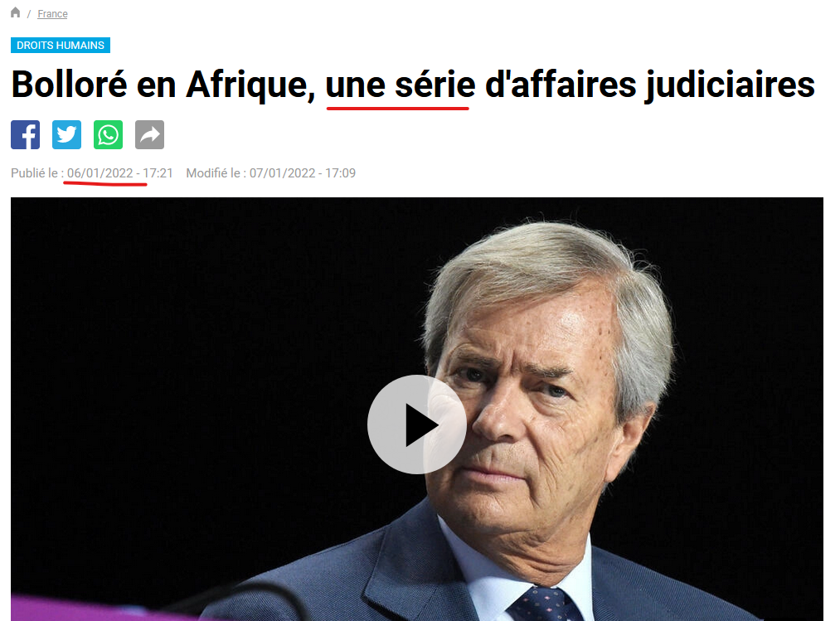Open the DROITS HUMAINS category tag
The height and width of the screenshot is (621, 840).
(61, 46)
